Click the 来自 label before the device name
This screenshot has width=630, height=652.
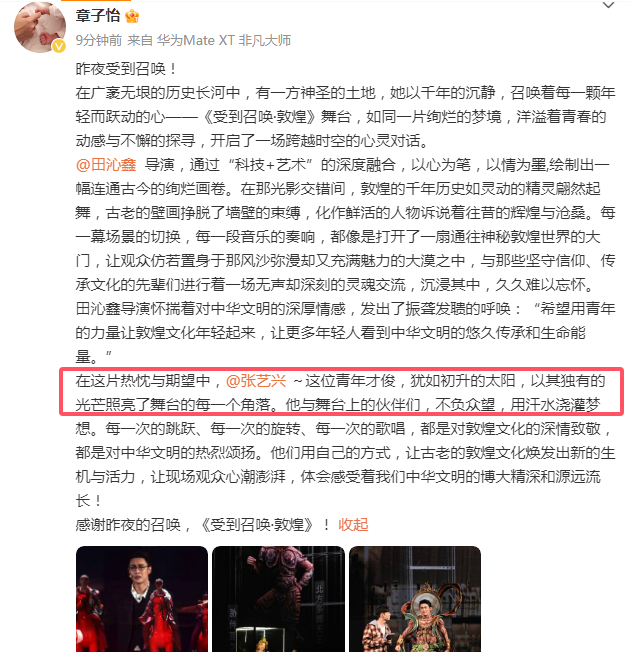coord(140,40)
